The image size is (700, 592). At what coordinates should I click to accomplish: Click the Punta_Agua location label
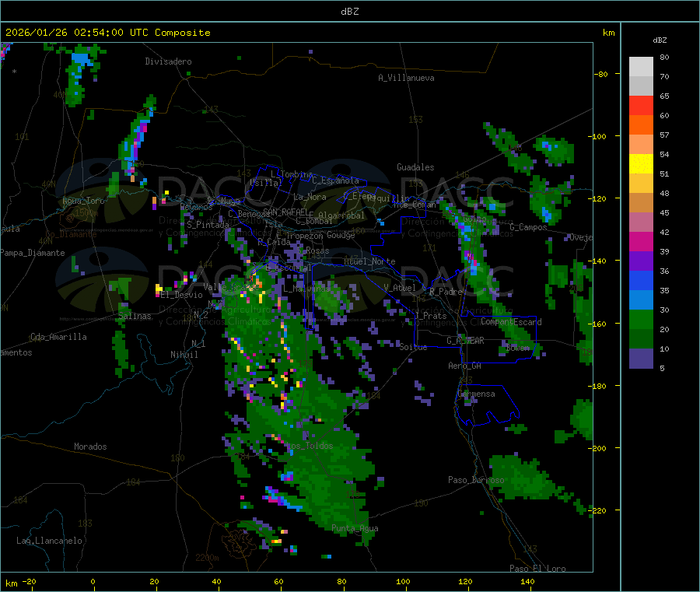point(355,528)
